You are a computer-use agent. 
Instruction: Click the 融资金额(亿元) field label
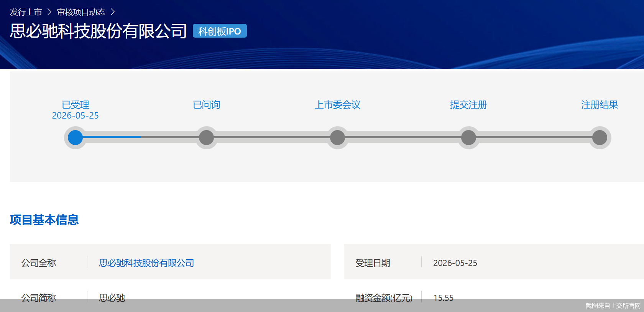384,298
